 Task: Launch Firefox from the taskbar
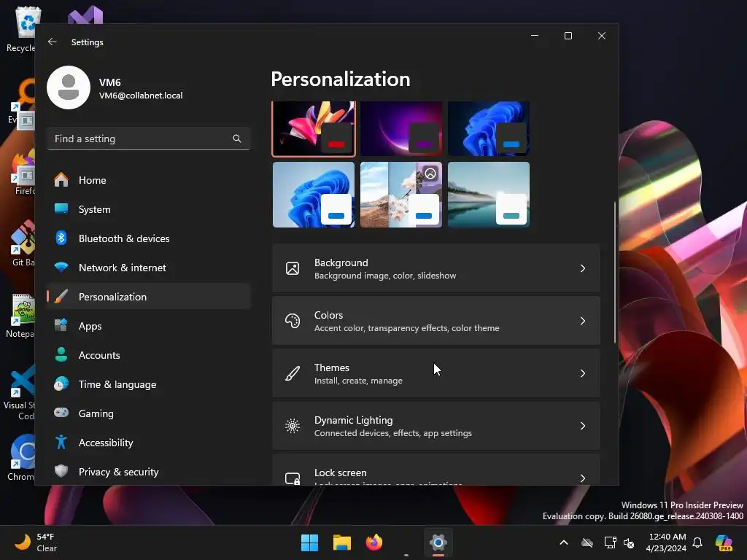coord(374,542)
